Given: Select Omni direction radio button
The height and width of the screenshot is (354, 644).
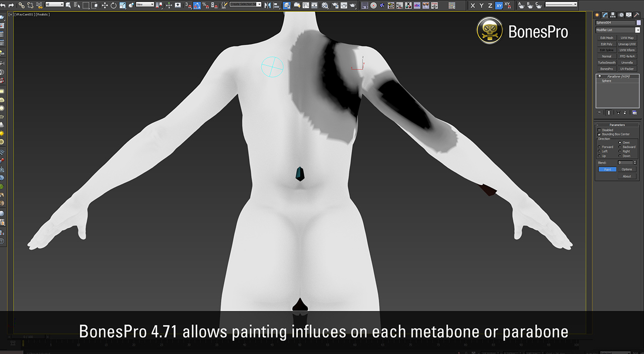Looking at the screenshot, I should pos(620,143).
